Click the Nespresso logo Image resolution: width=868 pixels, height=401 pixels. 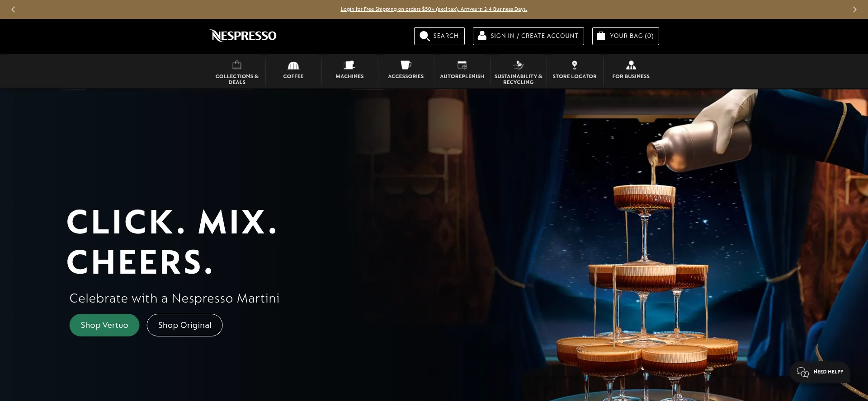[243, 36]
